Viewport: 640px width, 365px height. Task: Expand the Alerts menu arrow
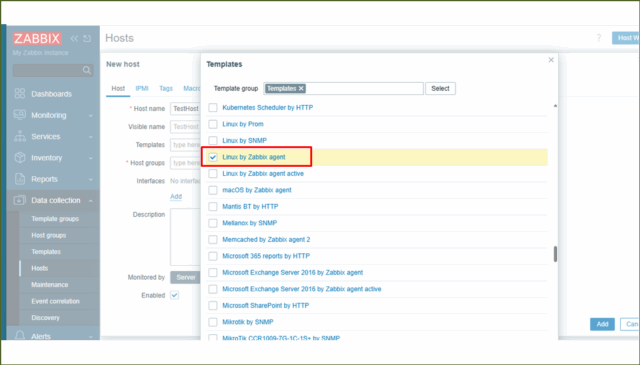click(x=91, y=336)
